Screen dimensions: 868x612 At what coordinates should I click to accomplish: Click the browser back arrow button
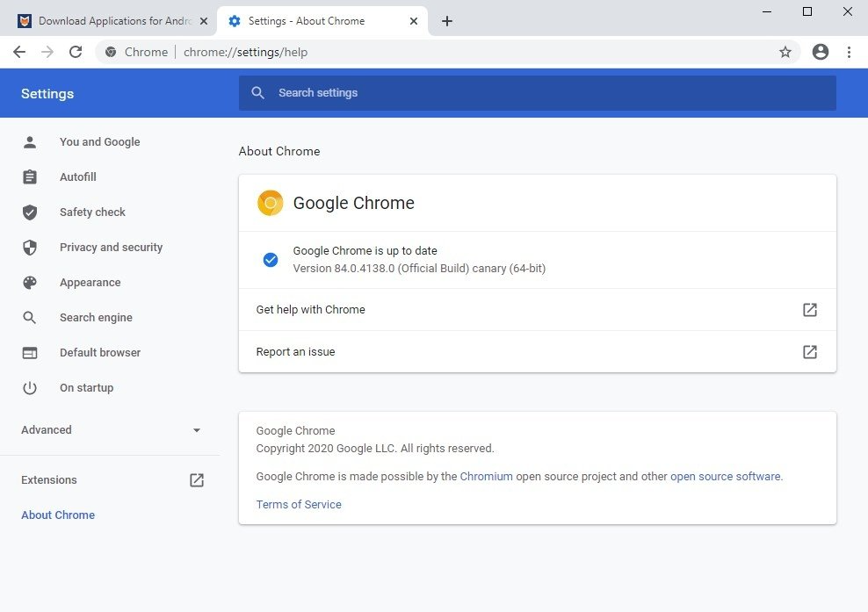pos(19,52)
